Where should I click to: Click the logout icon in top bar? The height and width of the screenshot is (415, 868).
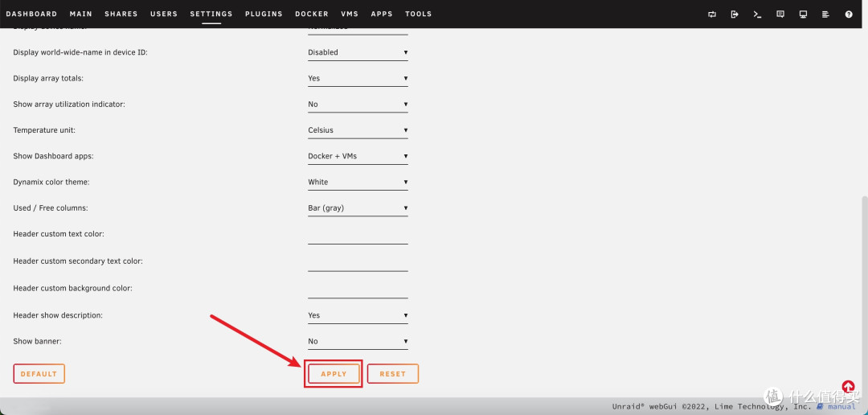coord(735,14)
